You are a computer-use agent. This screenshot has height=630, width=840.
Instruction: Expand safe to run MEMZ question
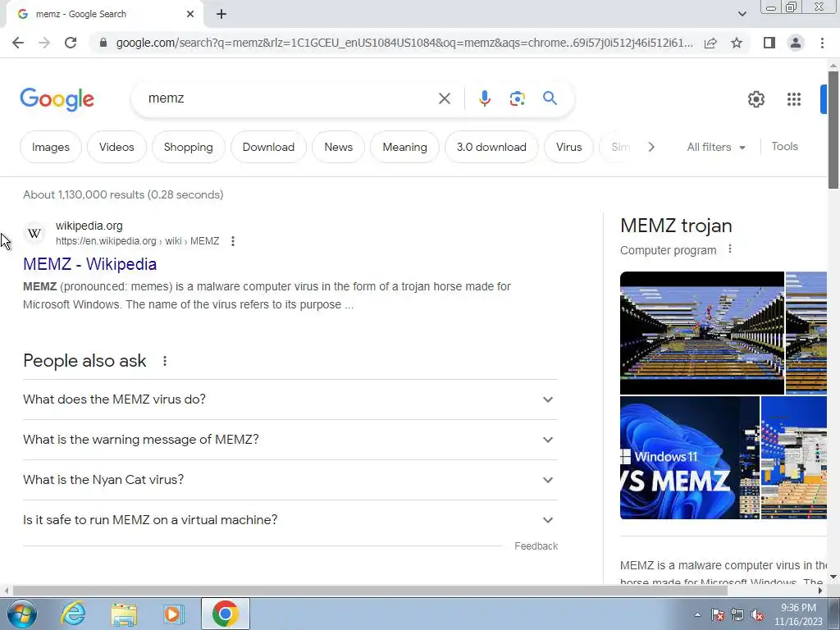click(290, 520)
